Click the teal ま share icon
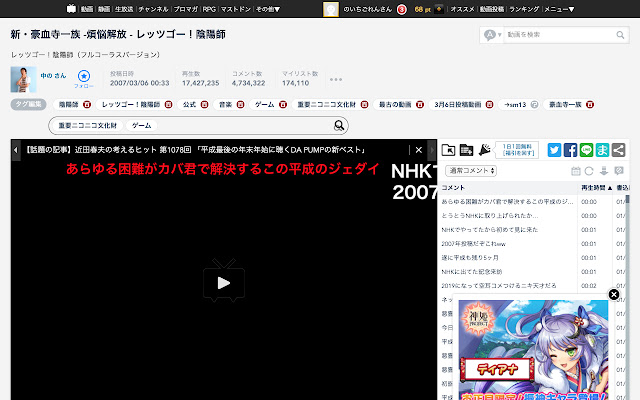 point(602,150)
